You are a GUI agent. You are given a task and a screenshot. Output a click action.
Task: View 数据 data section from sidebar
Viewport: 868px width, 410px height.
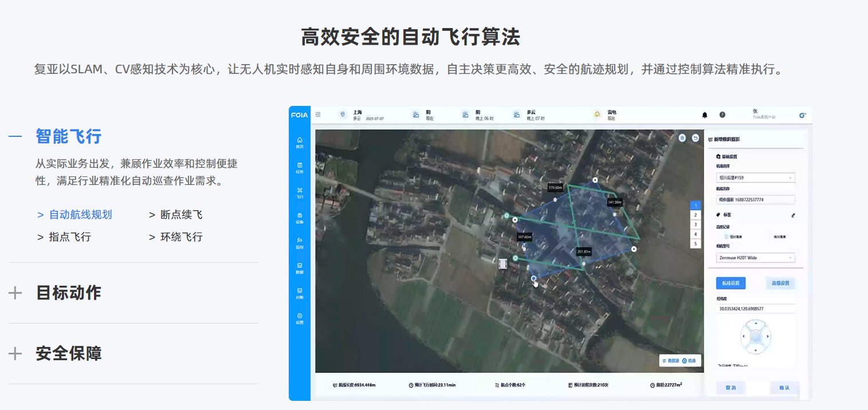click(x=299, y=269)
